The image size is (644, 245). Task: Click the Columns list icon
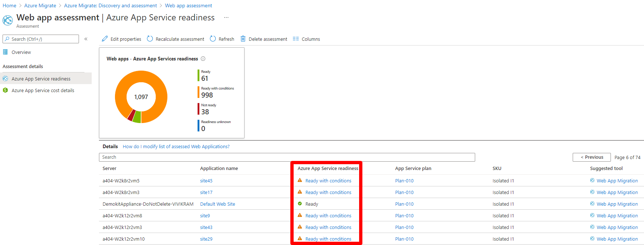point(296,39)
